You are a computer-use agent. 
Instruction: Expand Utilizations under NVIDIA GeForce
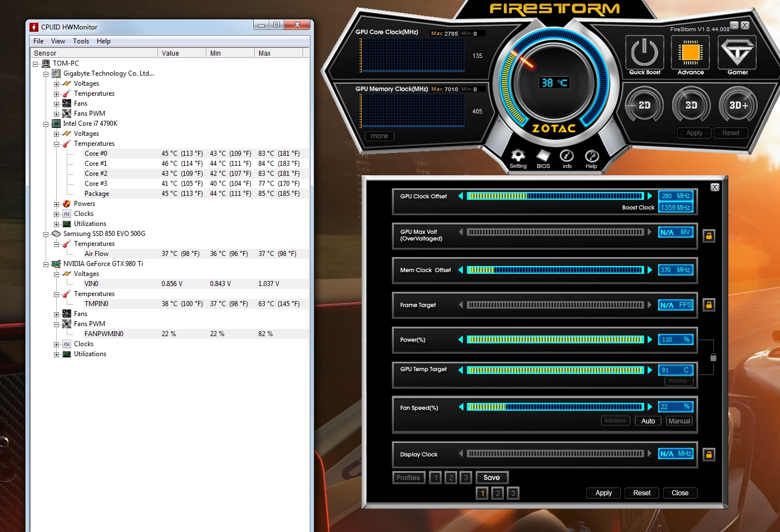(56, 354)
